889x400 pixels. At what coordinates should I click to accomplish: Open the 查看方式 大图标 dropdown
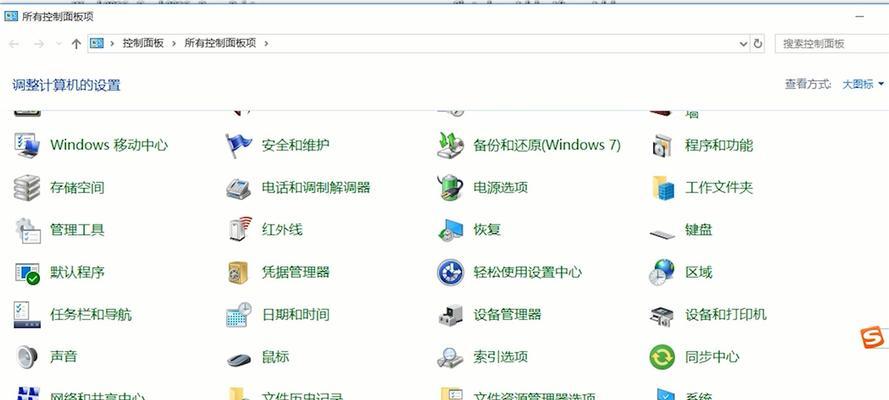863,84
